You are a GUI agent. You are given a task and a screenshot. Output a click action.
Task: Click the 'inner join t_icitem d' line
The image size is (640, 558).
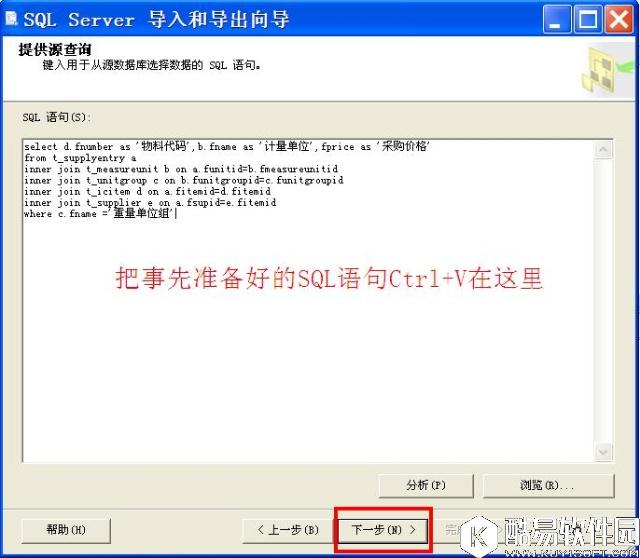point(147,191)
